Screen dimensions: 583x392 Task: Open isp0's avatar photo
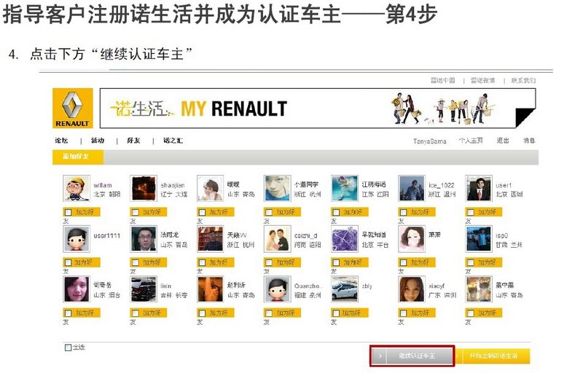coord(479,239)
